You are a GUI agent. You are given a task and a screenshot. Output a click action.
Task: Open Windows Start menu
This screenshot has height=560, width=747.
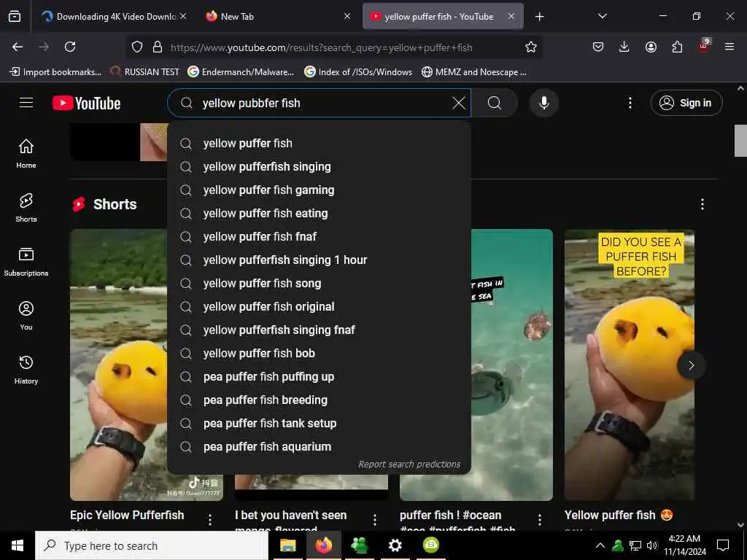tap(18, 545)
